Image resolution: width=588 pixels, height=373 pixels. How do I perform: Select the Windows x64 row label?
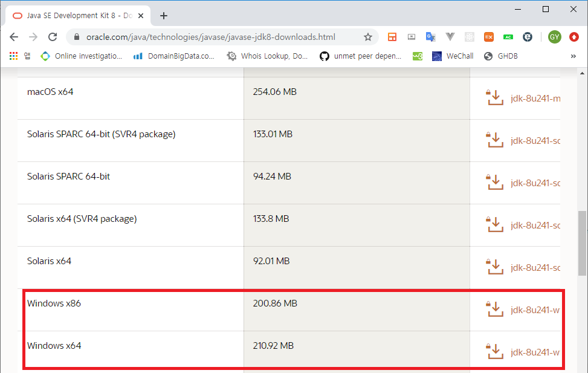coord(54,346)
